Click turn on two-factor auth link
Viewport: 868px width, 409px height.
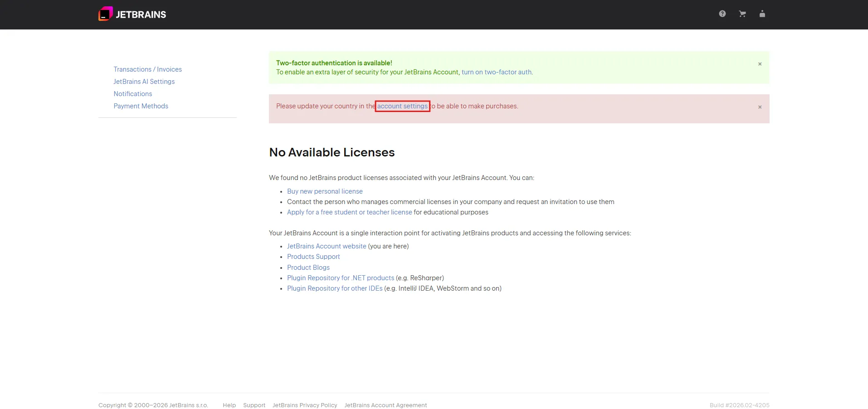(x=497, y=72)
